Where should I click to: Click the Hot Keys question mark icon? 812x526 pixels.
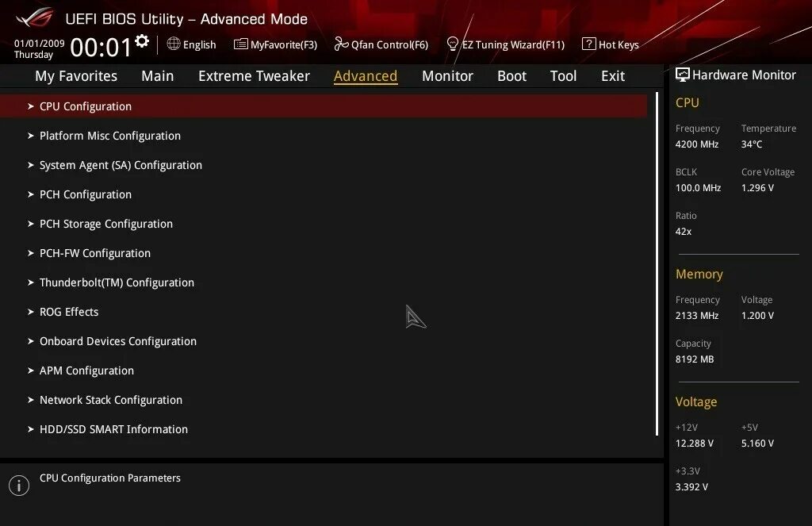[x=588, y=44]
